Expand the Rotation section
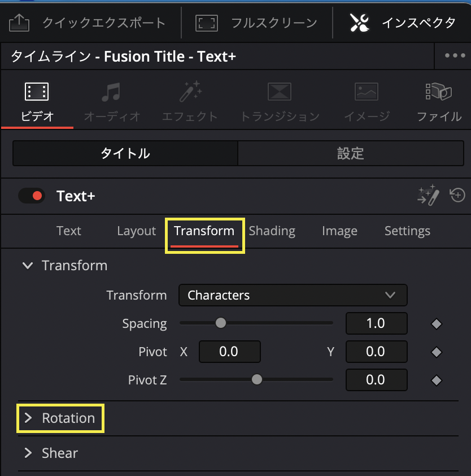This screenshot has width=471, height=476. [x=28, y=418]
